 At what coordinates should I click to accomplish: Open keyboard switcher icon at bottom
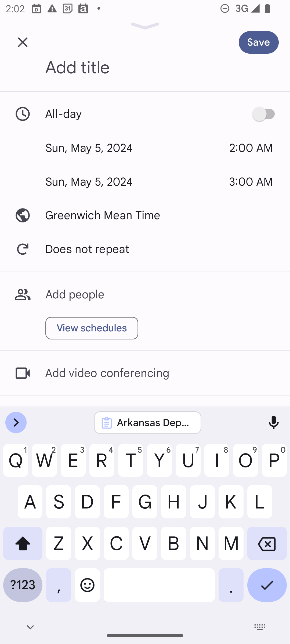coord(260,627)
